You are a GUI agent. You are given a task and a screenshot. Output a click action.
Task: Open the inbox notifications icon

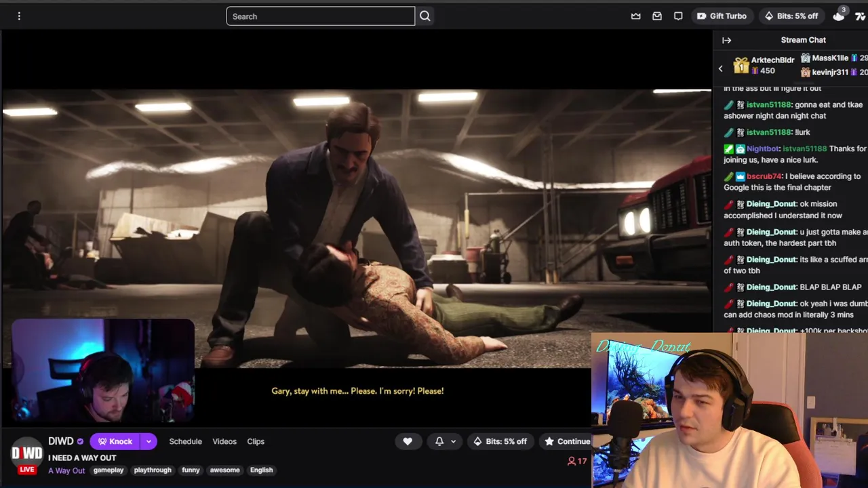(x=657, y=16)
